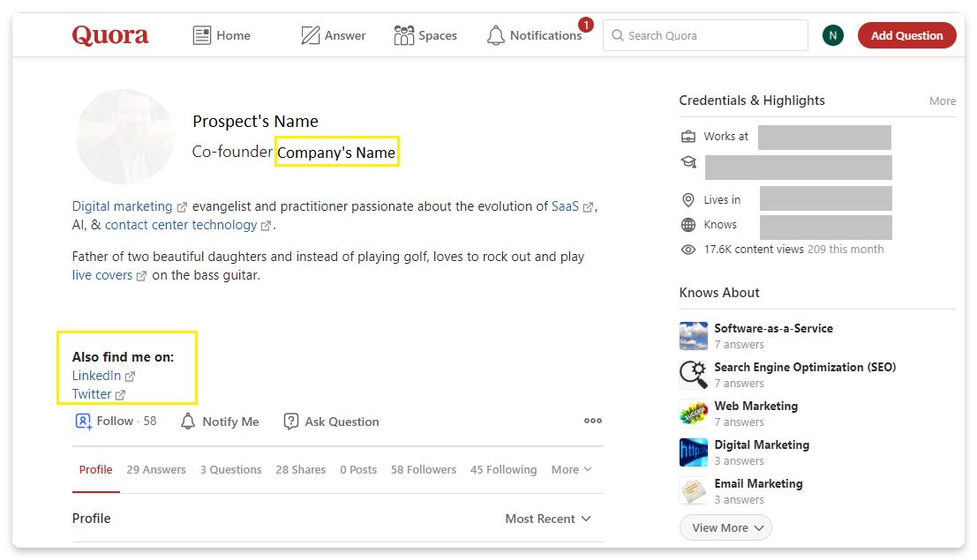This screenshot has height=560, width=977.
Task: Open the Email Marketing topic thumbnail
Action: (x=694, y=491)
